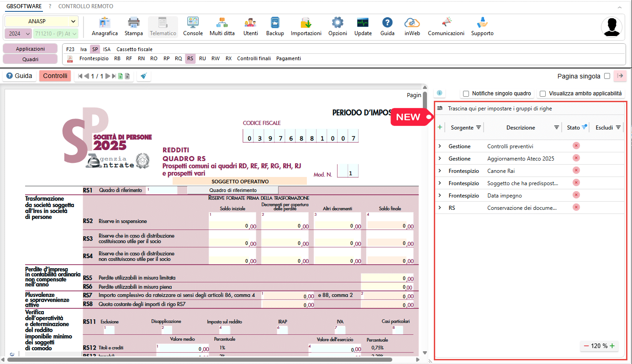Increase zoom with the green plus

point(612,346)
